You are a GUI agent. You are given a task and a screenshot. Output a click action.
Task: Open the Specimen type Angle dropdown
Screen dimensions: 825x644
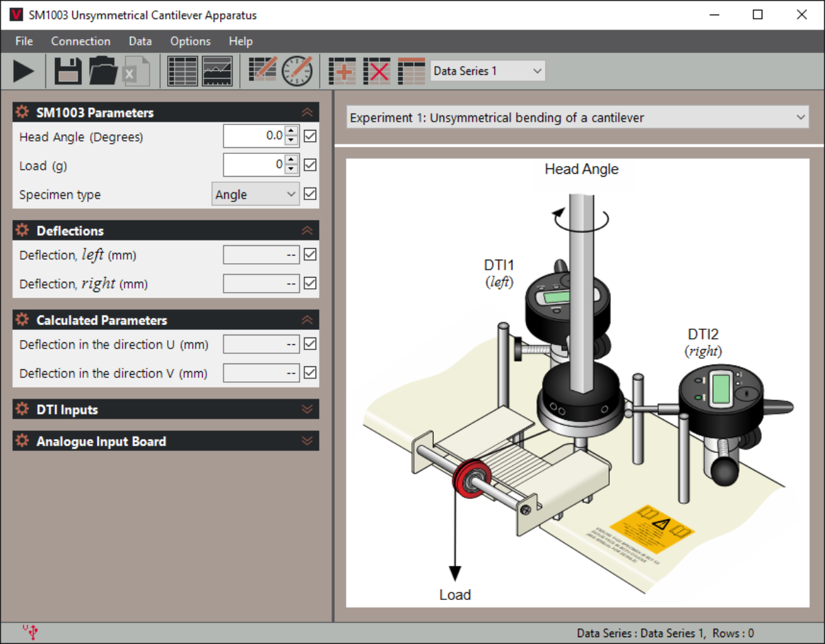coord(255,194)
